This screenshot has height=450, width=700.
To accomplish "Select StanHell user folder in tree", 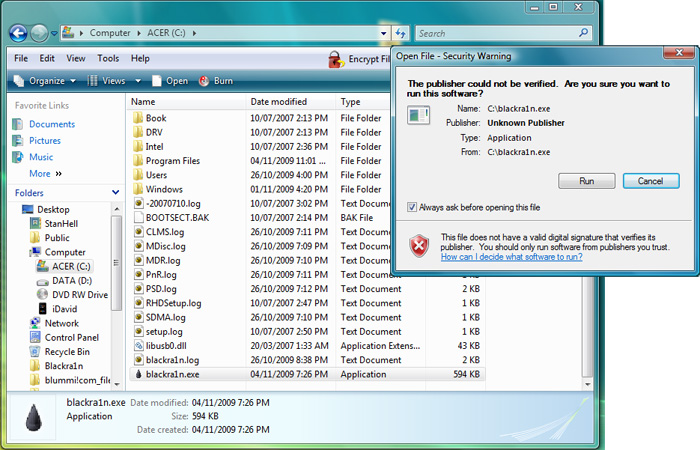I will tap(61, 224).
